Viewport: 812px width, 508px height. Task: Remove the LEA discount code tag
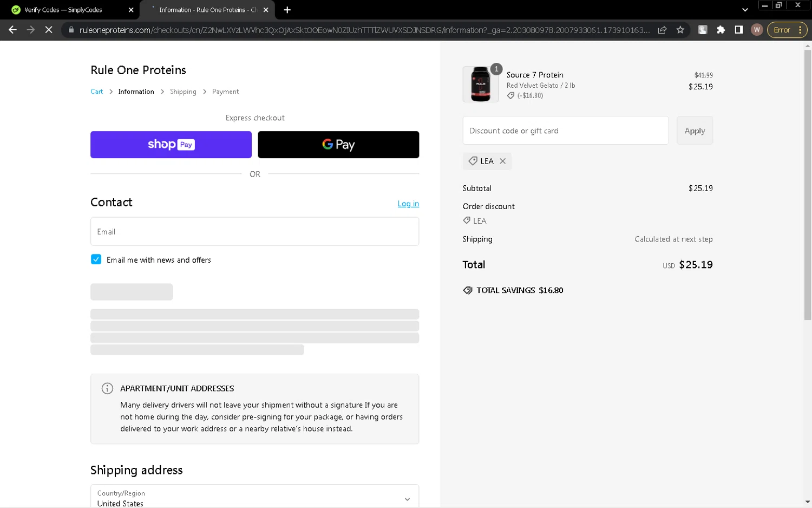[503, 161]
